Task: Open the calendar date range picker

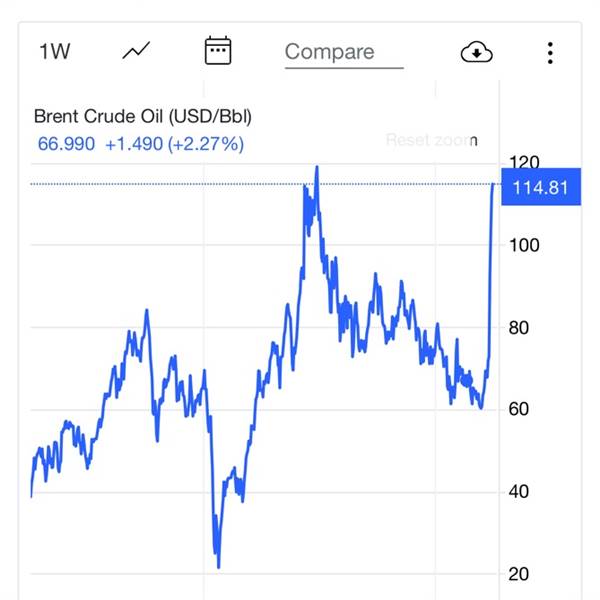Action: tap(218, 51)
